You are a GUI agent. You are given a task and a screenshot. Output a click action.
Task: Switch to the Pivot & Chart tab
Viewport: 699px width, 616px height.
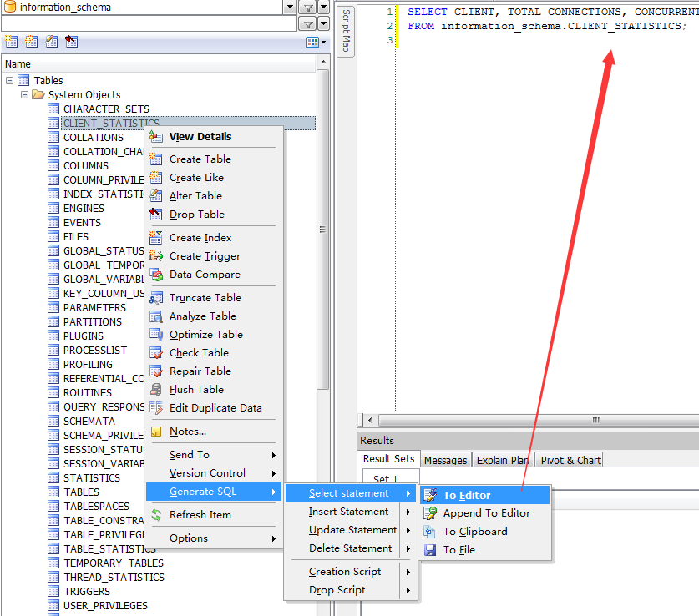coord(570,461)
